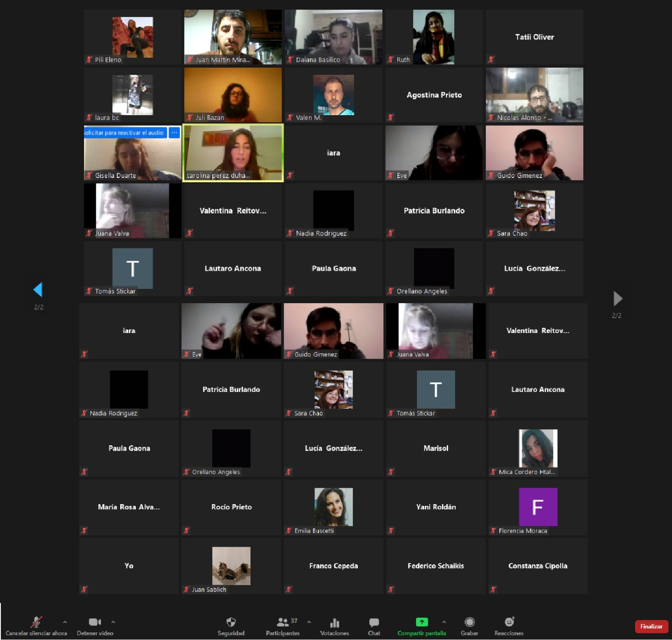Open the Chat panel icon
672x640 pixels.
[374, 622]
